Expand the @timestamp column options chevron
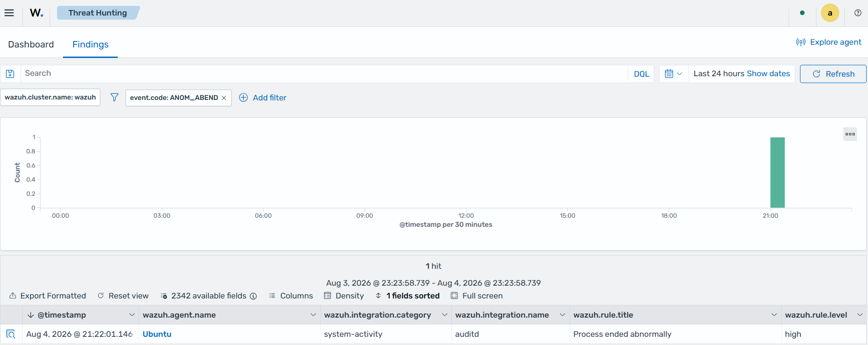 click(x=132, y=315)
